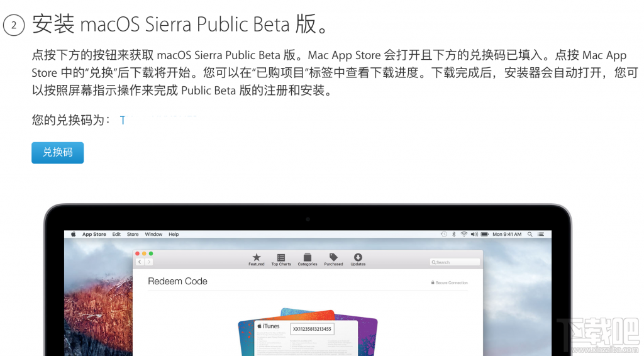
Task: Select the Updates download icon
Action: click(x=358, y=260)
